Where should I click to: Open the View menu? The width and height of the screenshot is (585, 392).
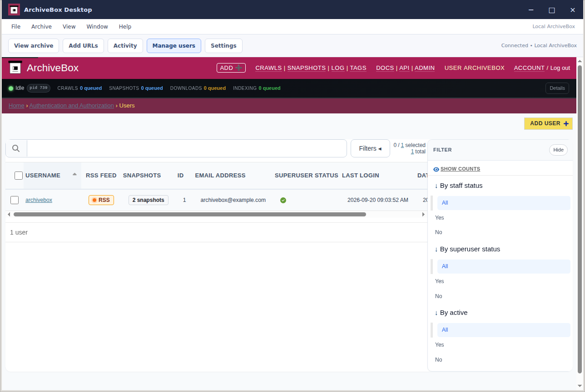coord(69,27)
